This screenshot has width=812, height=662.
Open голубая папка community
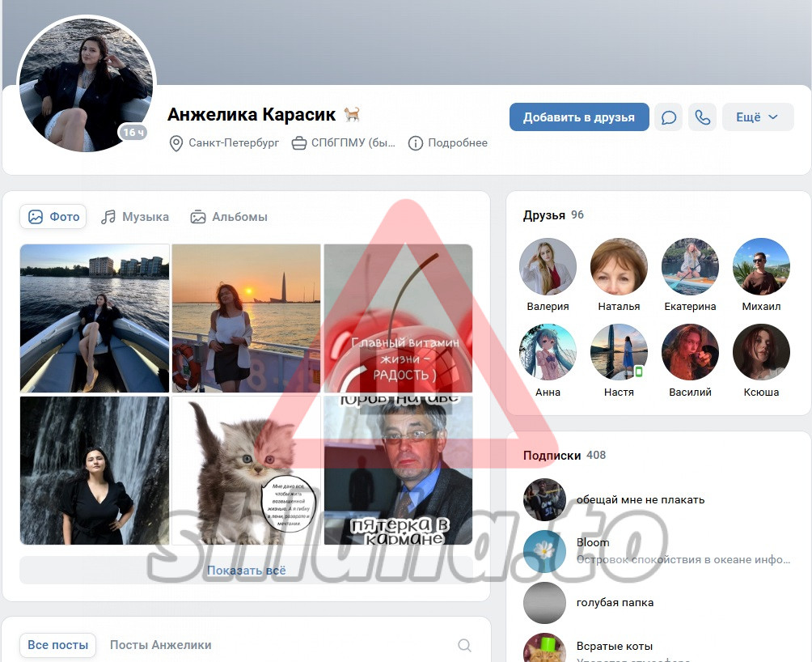(x=615, y=602)
